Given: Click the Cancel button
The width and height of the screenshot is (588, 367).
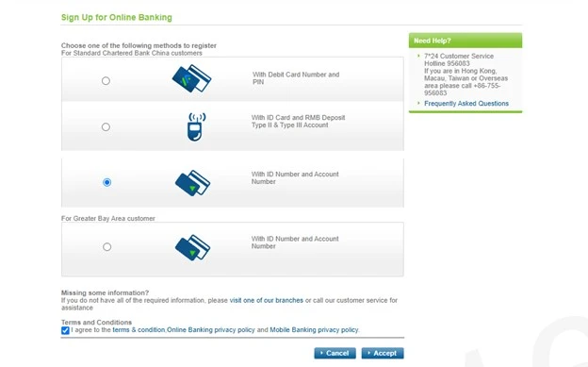Looking at the screenshot, I should (x=335, y=353).
